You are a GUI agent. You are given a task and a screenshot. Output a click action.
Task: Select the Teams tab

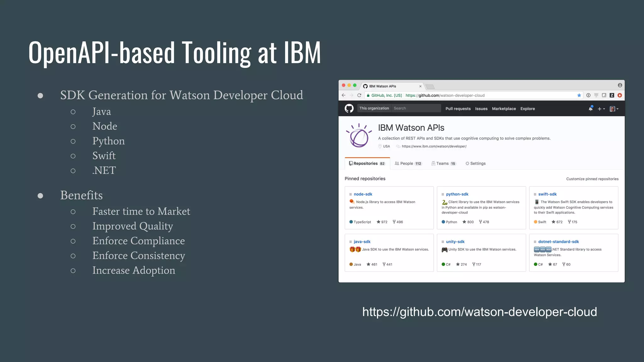(444, 163)
